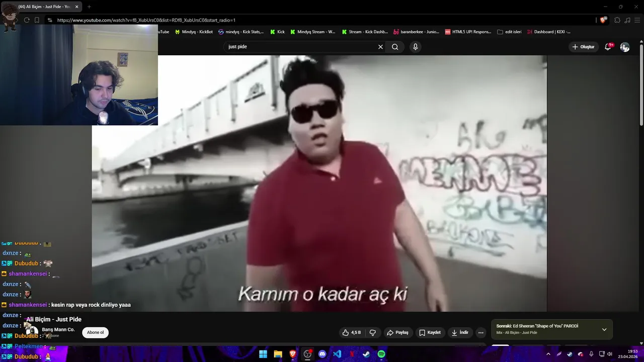Open File Explorer from the taskbar
The width and height of the screenshot is (644, 362).
278,354
